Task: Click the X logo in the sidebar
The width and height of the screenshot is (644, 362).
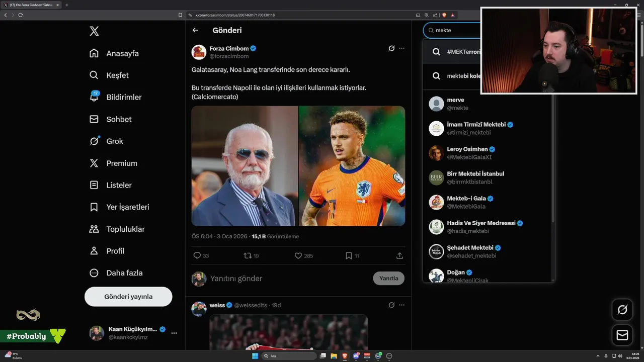Action: 94,31
